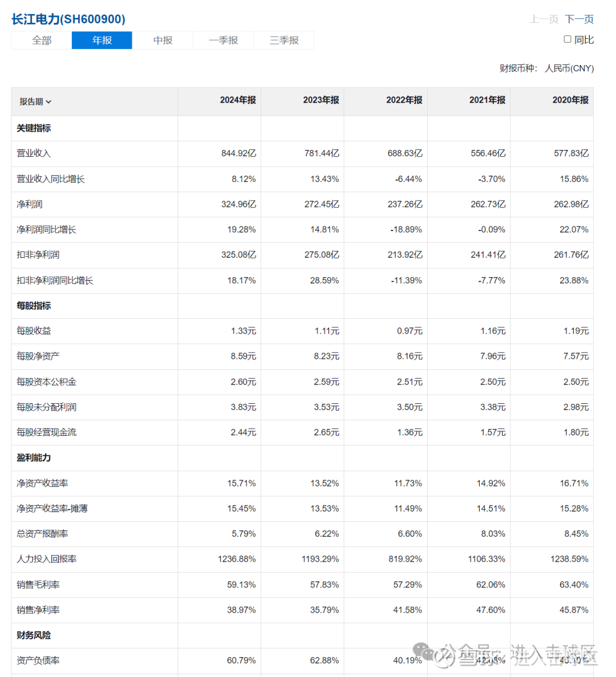Click the 3.83元 value

point(244,407)
